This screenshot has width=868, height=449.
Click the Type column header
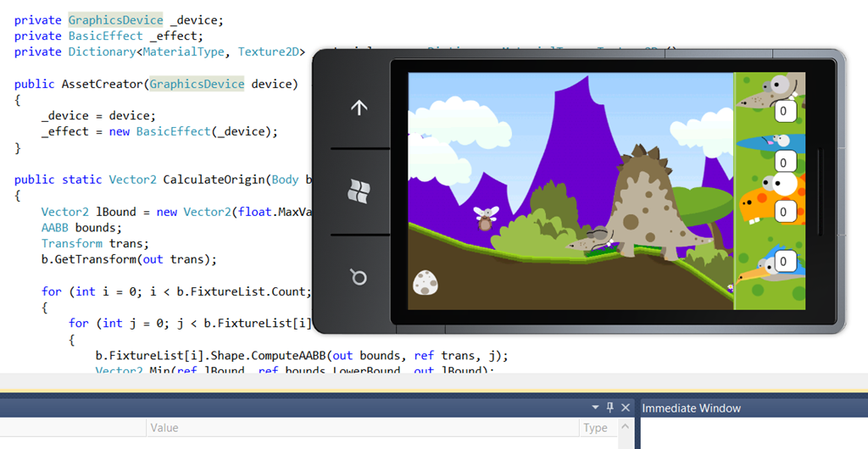[595, 428]
